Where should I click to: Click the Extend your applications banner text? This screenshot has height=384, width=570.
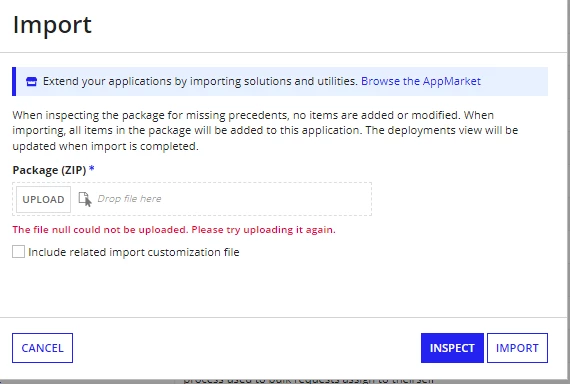click(200, 81)
